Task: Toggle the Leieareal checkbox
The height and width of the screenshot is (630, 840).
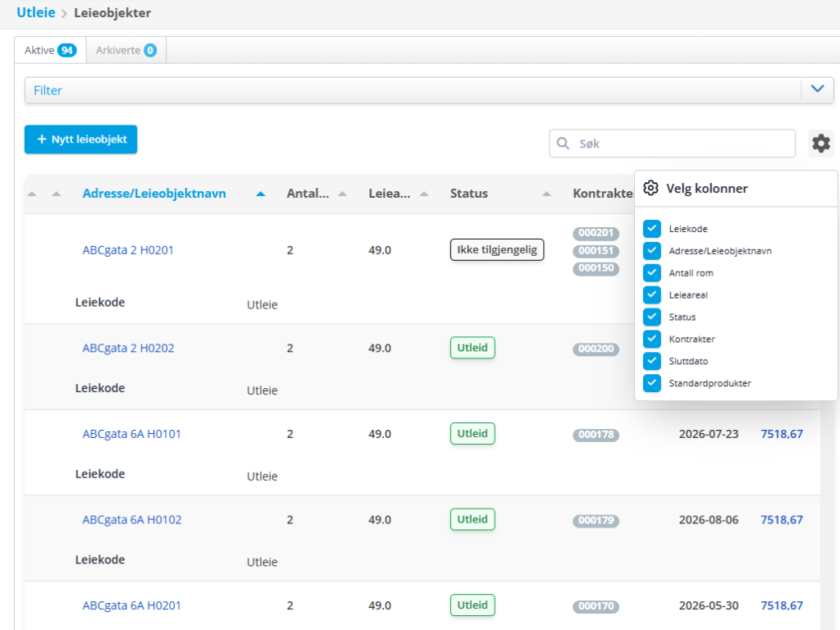Action: tap(652, 294)
